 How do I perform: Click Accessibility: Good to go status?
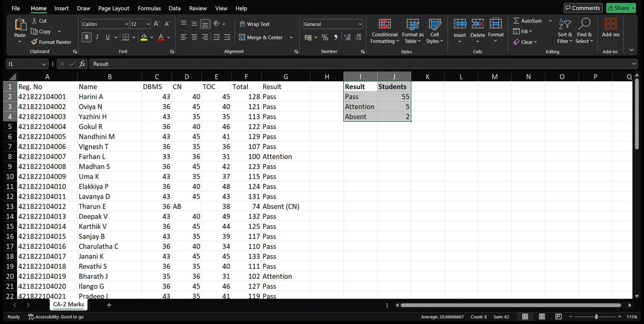pyautogui.click(x=56, y=317)
